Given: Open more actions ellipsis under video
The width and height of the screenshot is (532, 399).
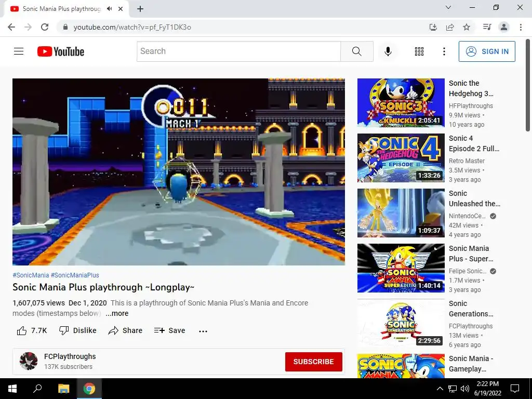Looking at the screenshot, I should [203, 331].
